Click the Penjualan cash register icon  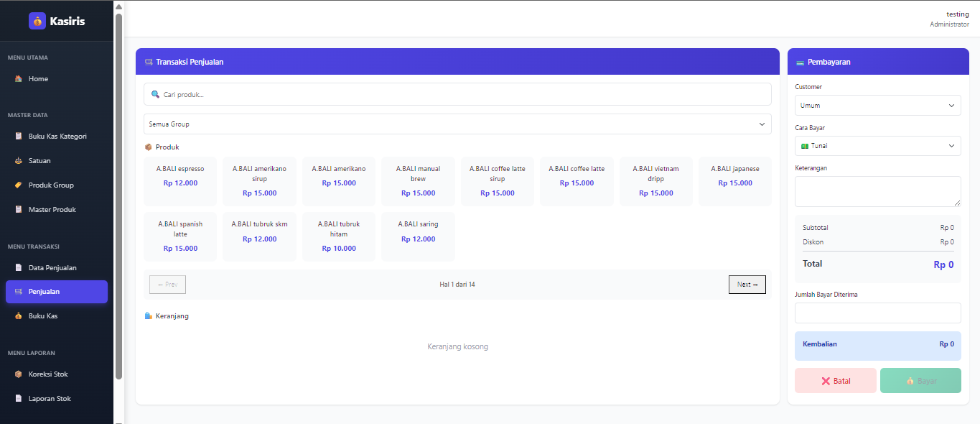tap(19, 292)
